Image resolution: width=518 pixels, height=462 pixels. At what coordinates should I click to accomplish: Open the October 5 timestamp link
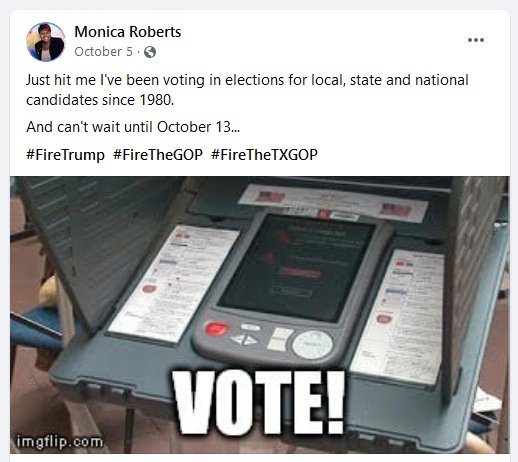103,52
